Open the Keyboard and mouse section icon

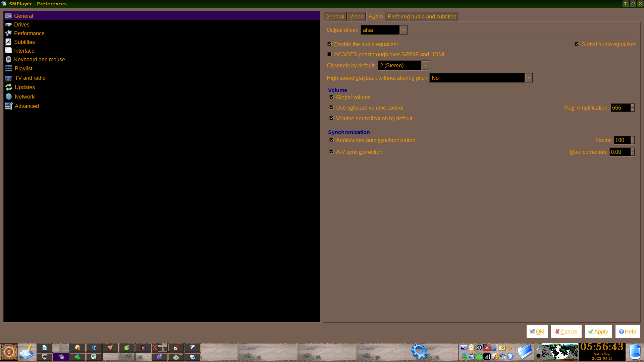click(x=8, y=59)
